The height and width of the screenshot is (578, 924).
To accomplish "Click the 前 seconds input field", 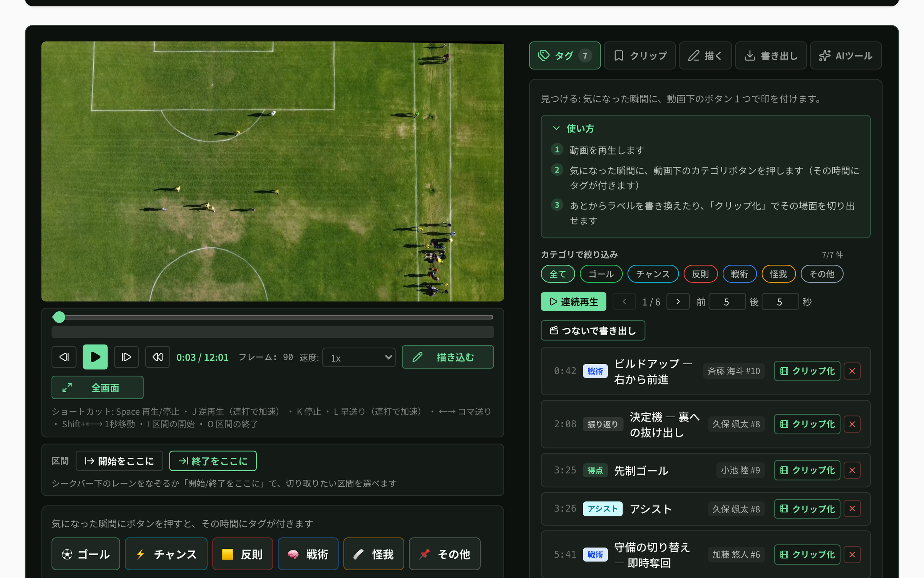I will point(726,302).
